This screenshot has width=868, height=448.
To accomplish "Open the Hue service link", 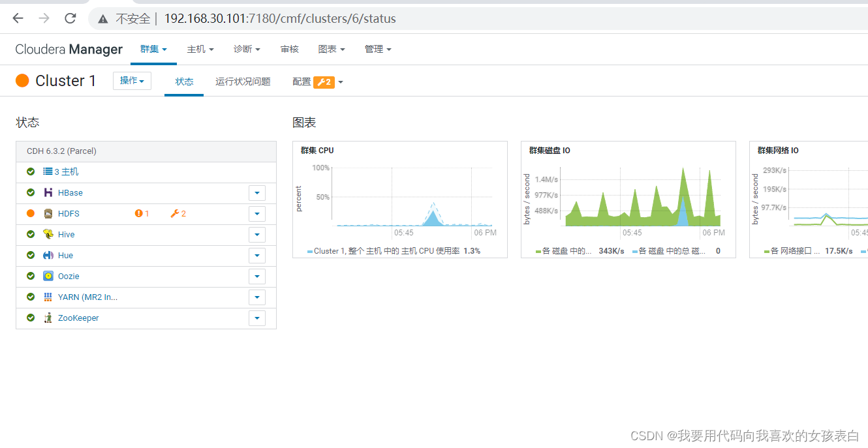I will point(65,256).
